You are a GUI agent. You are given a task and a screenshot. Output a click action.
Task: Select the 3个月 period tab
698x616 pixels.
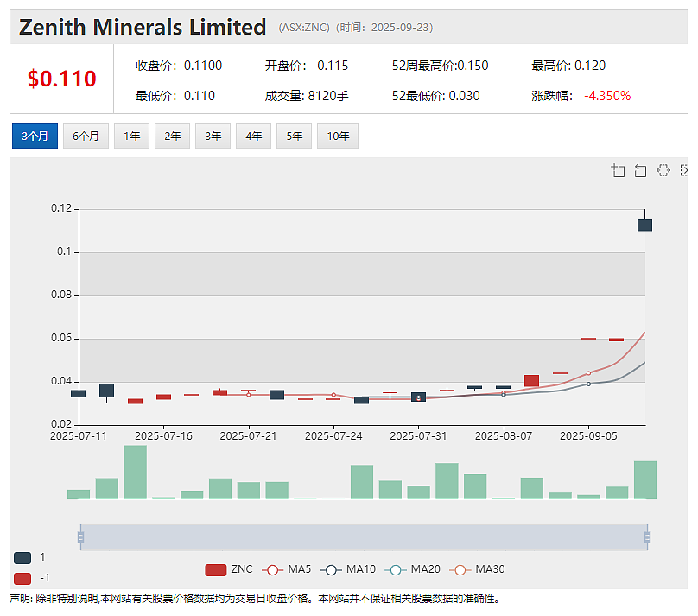[35, 136]
